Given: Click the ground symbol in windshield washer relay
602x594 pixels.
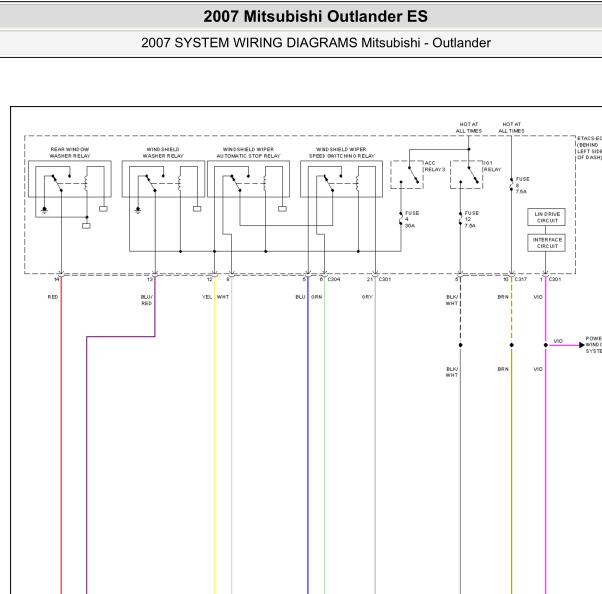Looking at the screenshot, I should tap(138, 210).
